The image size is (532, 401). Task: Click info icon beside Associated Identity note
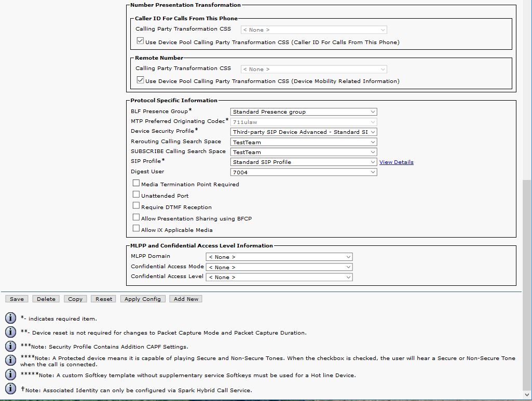pos(10,389)
